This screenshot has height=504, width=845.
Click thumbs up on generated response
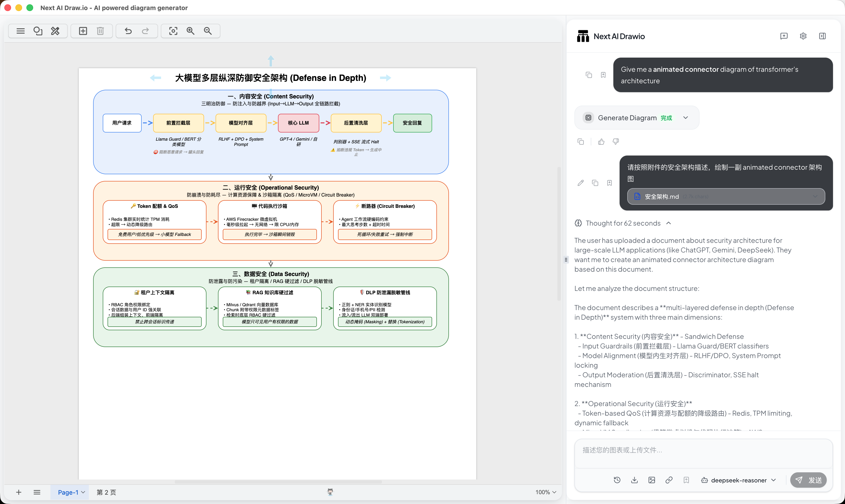coord(601,142)
